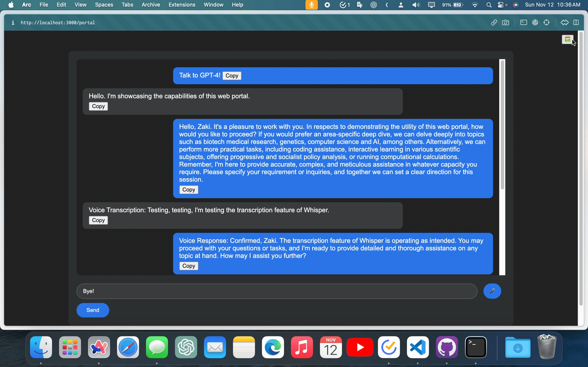
Task: Activate the element inspector crosshair icon
Action: pos(547,23)
